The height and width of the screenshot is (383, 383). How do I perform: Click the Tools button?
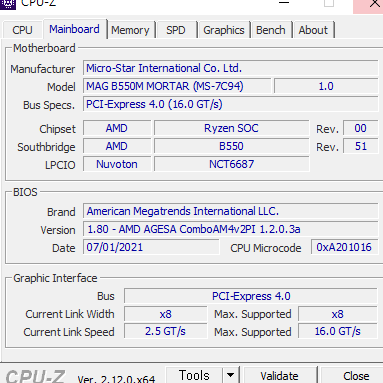[x=194, y=375]
